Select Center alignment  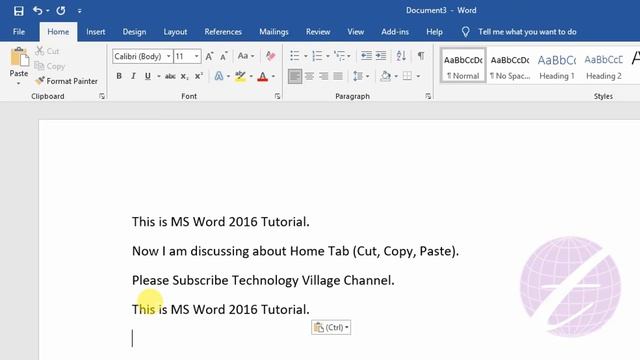point(309,76)
